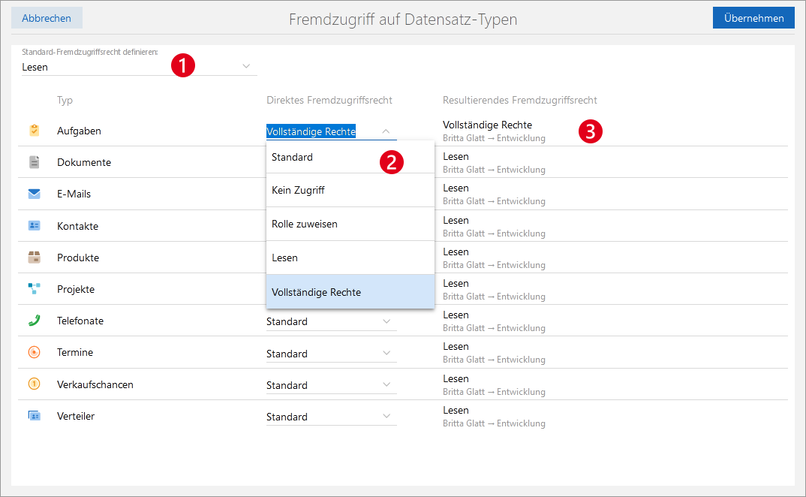This screenshot has height=497, width=806.
Task: Collapse the Aufgaben access rights dropdown
Action: click(x=385, y=131)
